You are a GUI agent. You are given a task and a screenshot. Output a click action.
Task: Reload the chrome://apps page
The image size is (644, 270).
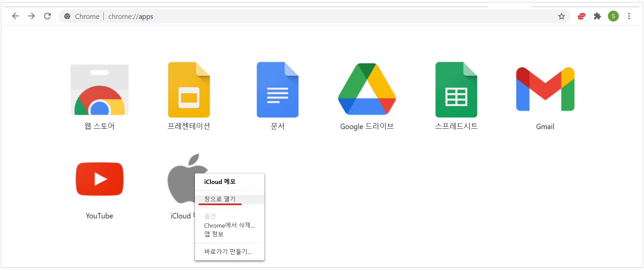pyautogui.click(x=47, y=16)
